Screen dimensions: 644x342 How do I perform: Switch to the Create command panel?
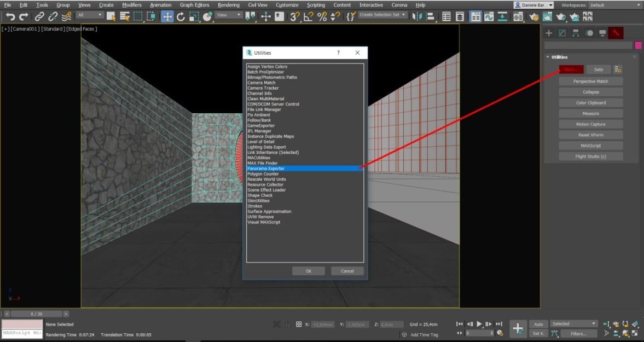click(548, 33)
